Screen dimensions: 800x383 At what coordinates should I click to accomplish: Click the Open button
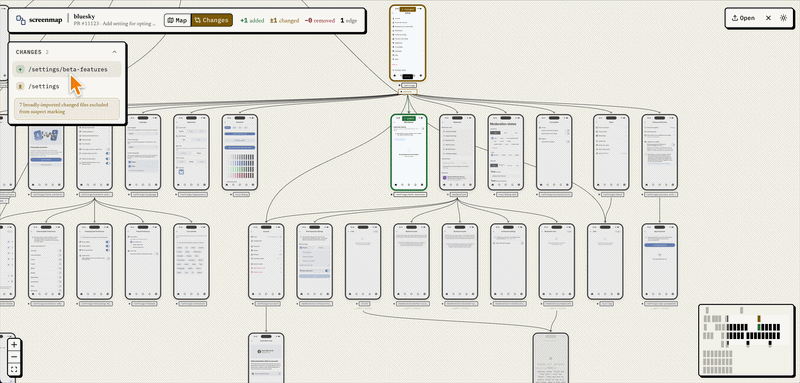(x=743, y=18)
